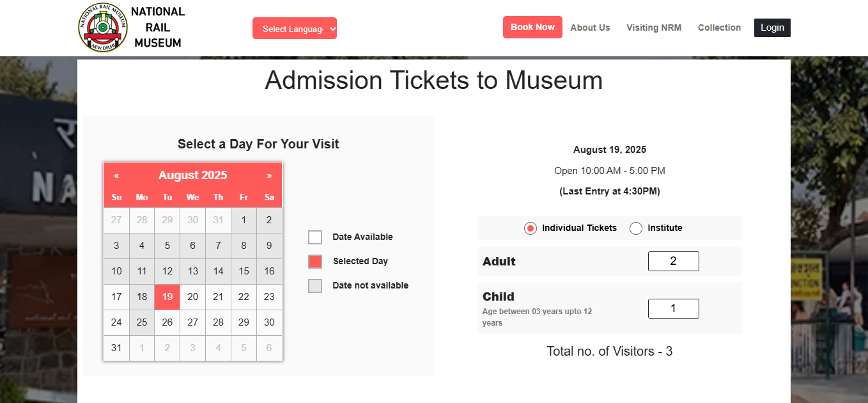Click the Selected Day red swatch

[x=315, y=262]
